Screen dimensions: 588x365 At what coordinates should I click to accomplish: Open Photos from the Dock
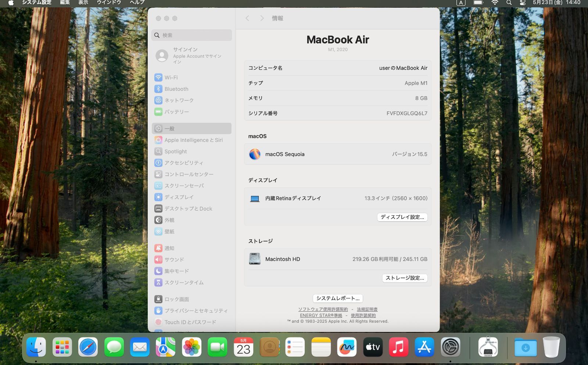[191, 347]
